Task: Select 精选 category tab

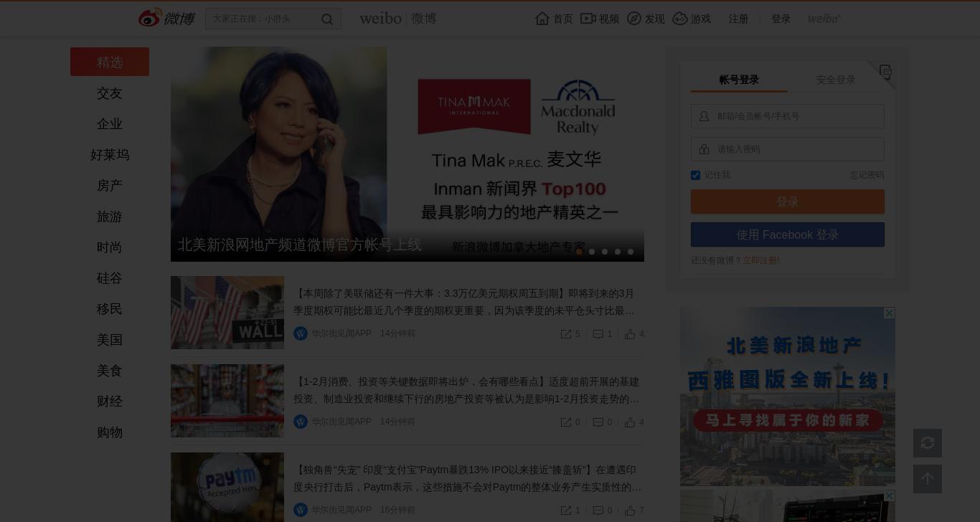Action: click(110, 62)
